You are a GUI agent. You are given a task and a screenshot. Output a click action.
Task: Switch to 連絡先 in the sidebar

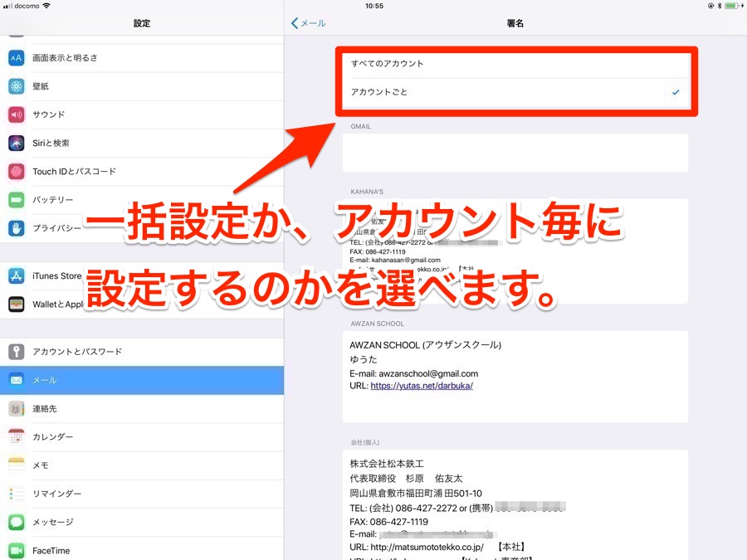[141, 408]
